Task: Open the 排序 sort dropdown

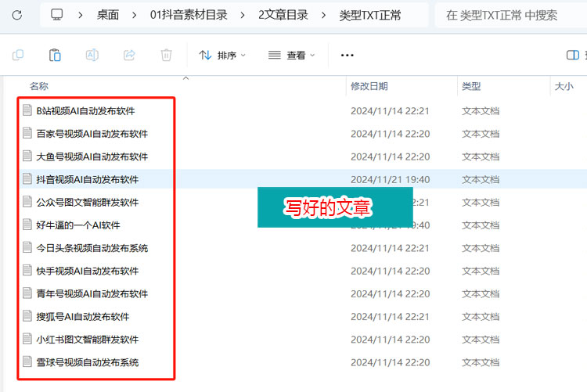Action: 222,56
